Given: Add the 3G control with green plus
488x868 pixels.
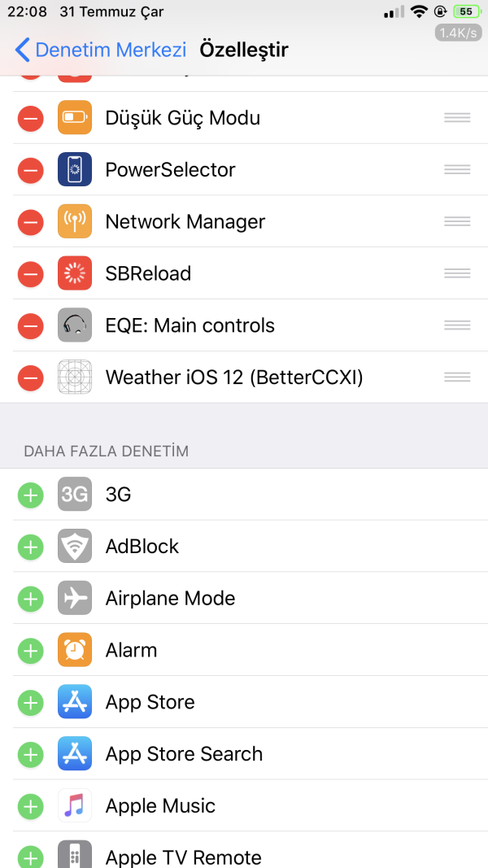Looking at the screenshot, I should [30, 495].
